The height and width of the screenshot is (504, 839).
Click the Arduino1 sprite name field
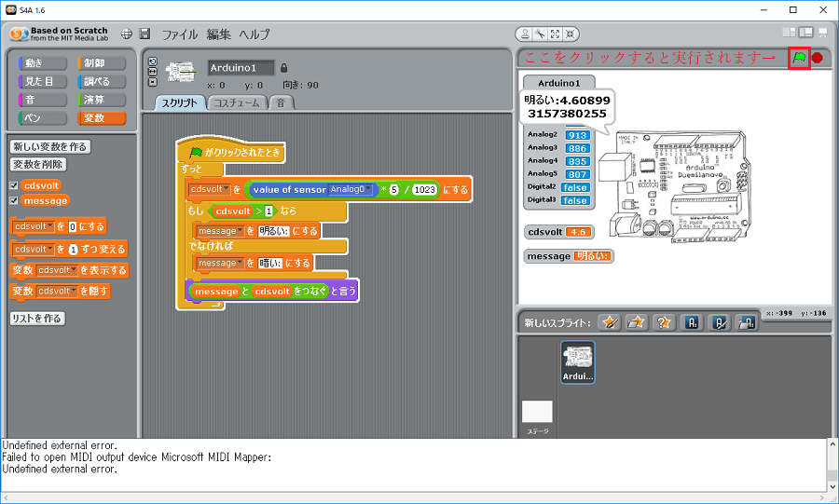pyautogui.click(x=241, y=68)
